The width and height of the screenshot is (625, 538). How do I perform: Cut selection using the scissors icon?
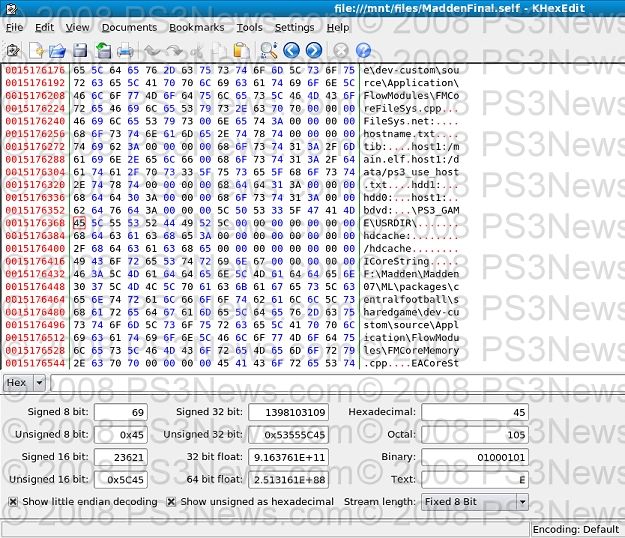coord(197,51)
